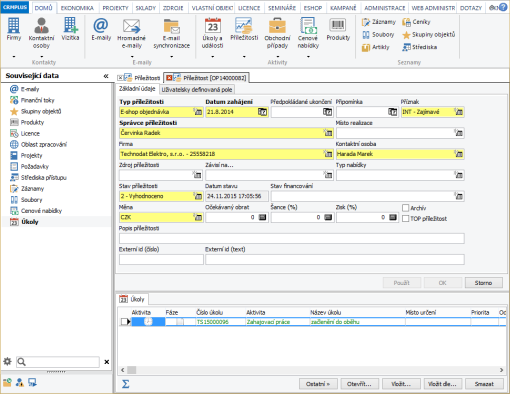The height and width of the screenshot is (394, 510).
Task: Open Střediska in Seznamy group
Action: pos(420,47)
